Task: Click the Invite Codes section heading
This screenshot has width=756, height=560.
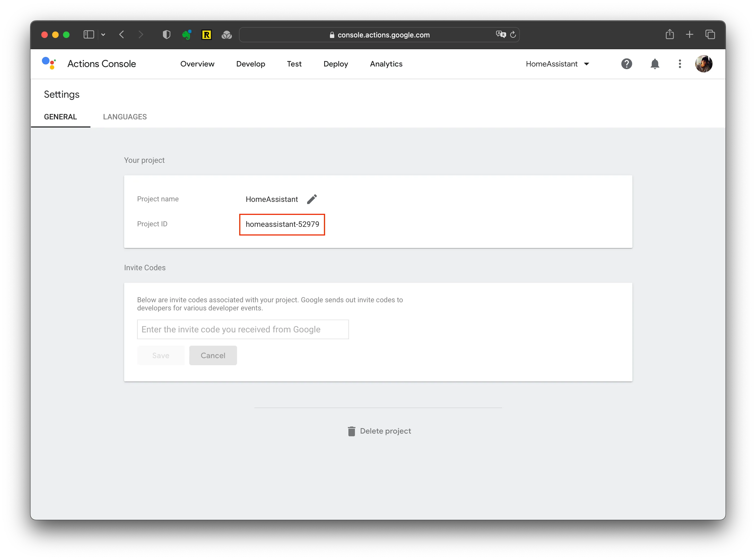Action: tap(144, 268)
